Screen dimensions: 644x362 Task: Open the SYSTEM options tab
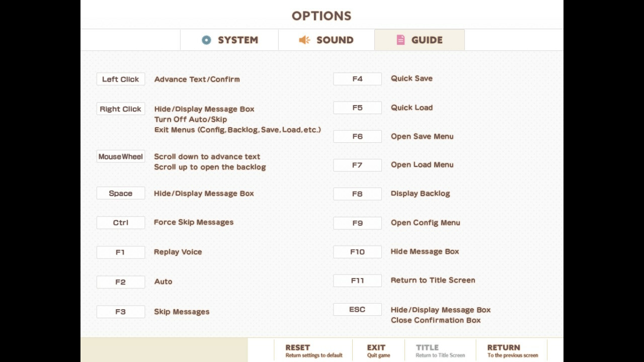click(229, 40)
